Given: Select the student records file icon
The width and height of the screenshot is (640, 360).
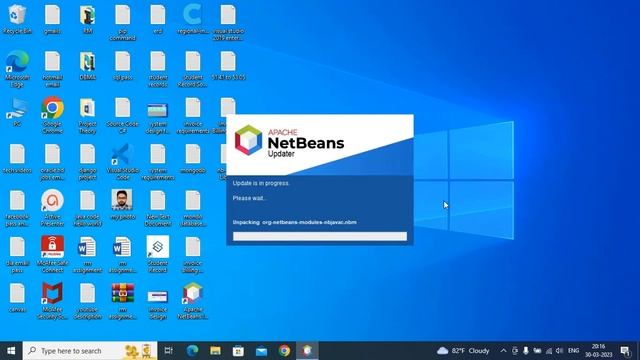Looking at the screenshot, I should tap(158, 69).
